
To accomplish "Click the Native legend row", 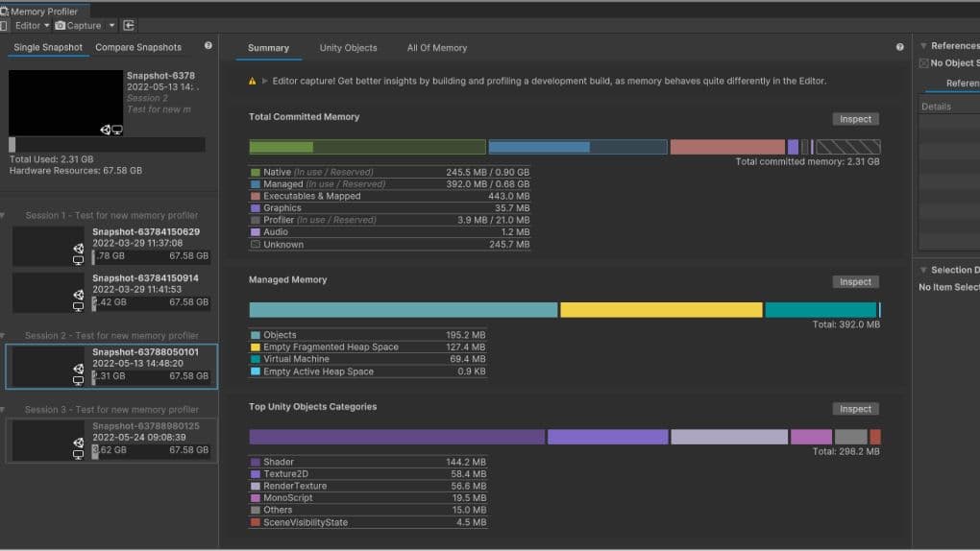I will click(x=389, y=172).
